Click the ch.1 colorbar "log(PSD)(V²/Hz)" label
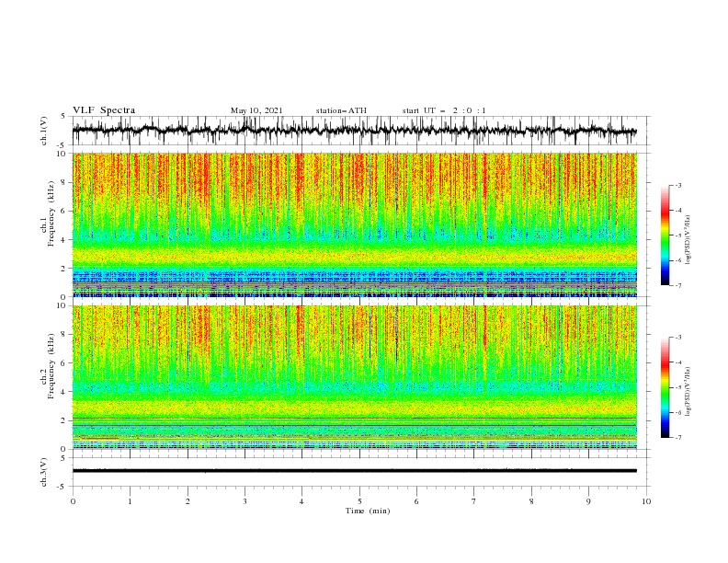 point(689,240)
